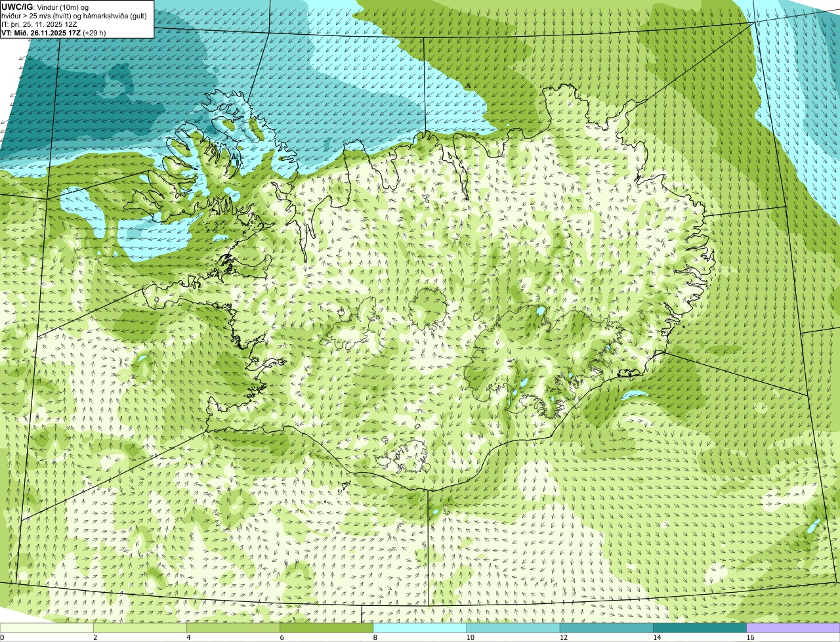Click the legend scale label "4"
Image resolution: width=840 pixels, height=642 pixels.
pyautogui.click(x=188, y=637)
